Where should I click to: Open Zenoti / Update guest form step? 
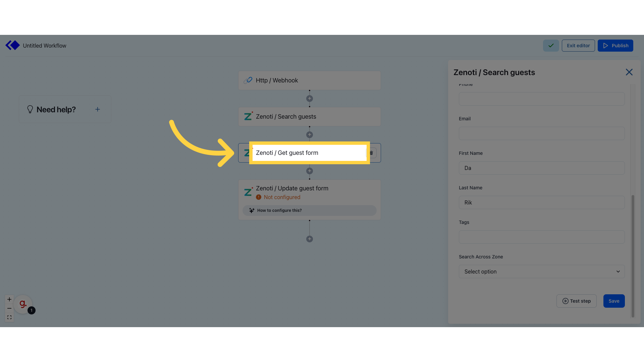pyautogui.click(x=309, y=199)
